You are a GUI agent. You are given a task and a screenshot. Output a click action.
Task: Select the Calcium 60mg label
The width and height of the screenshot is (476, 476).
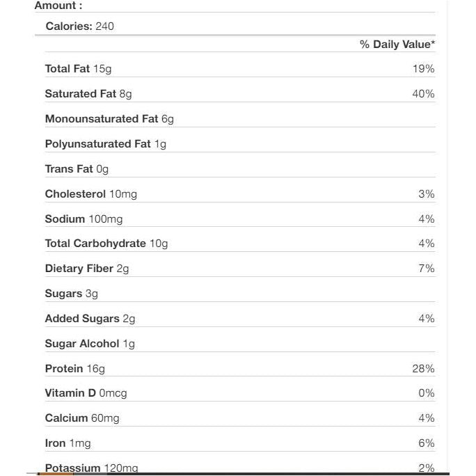(81, 418)
